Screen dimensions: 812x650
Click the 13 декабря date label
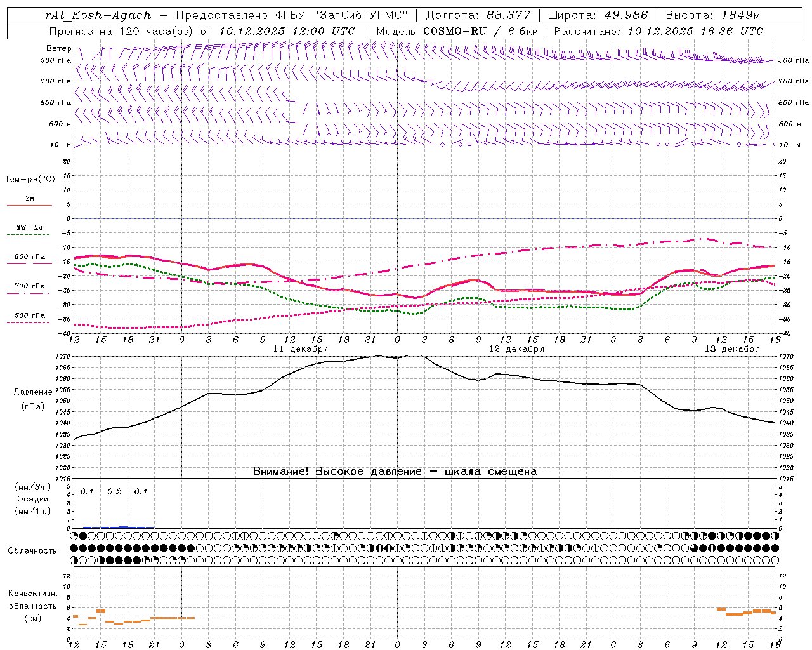732,349
